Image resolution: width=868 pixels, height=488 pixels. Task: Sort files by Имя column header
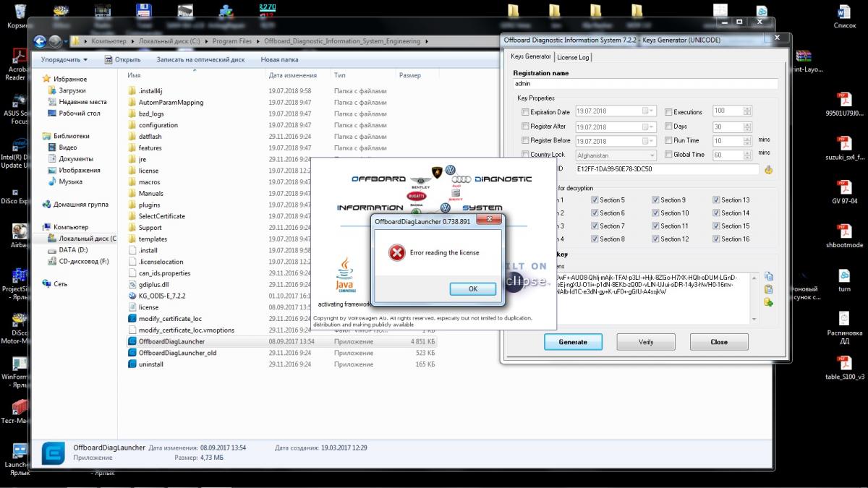click(134, 75)
